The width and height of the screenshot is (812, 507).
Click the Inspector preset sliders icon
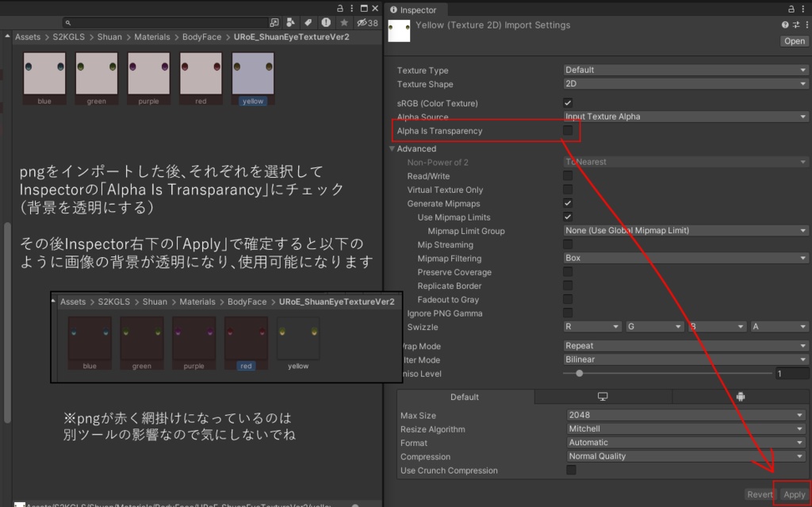click(x=795, y=25)
